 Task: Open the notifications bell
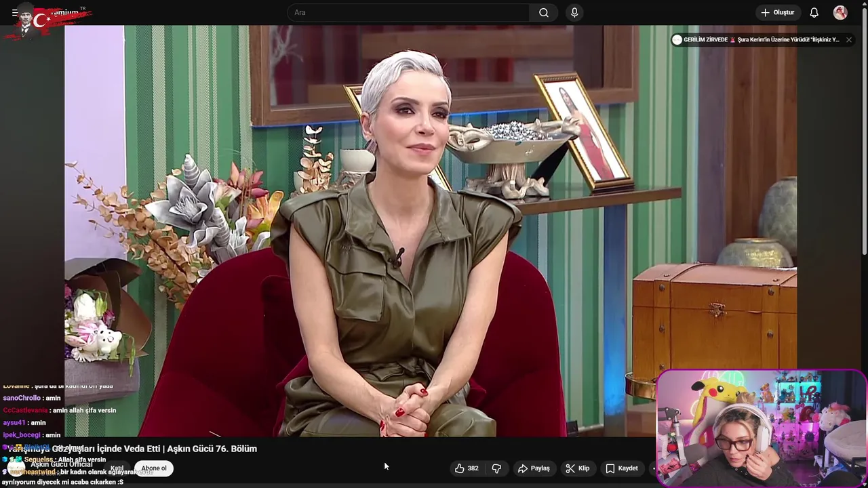814,13
